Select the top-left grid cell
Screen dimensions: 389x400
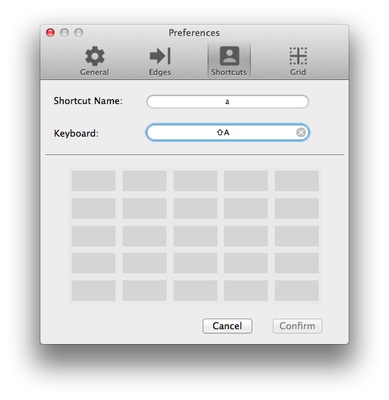[94, 181]
